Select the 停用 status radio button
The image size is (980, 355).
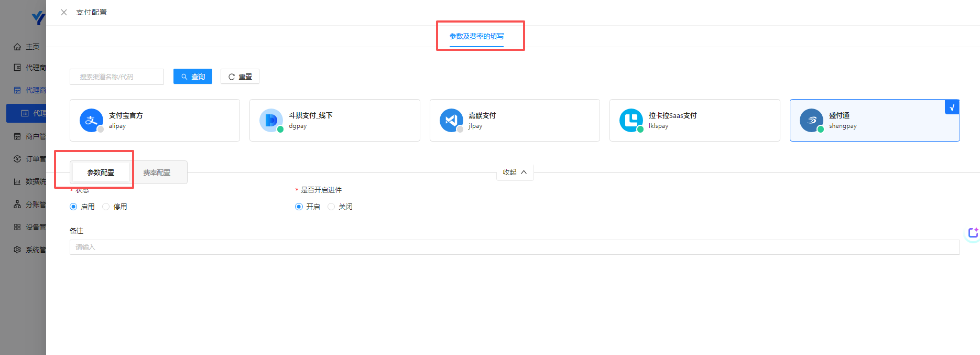(106, 207)
